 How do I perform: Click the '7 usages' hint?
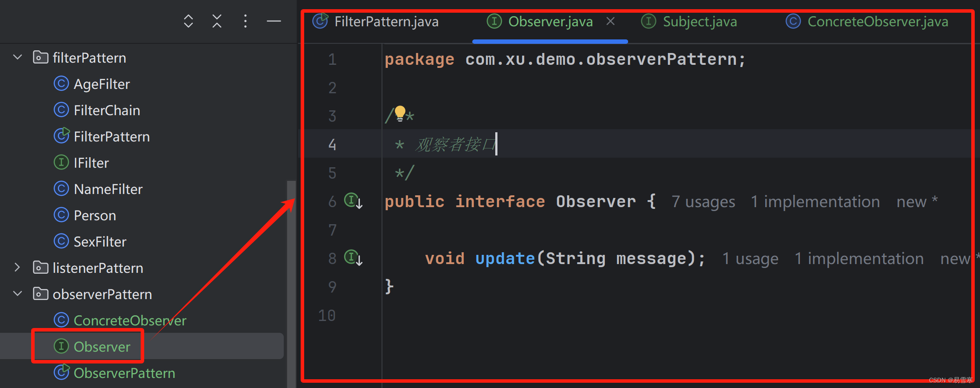pyautogui.click(x=703, y=202)
